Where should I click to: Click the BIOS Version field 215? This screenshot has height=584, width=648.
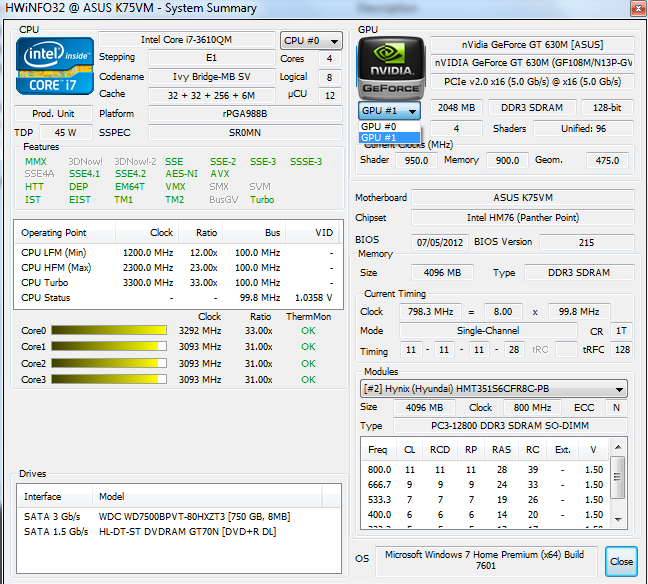[586, 242]
